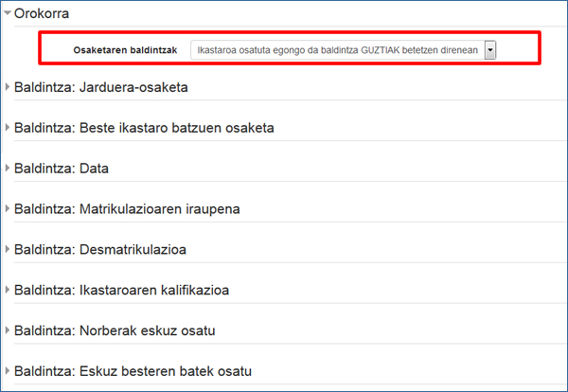This screenshot has height=392, width=568.
Task: Expand Norberak eskuz osatu triangle icon
Action: click(8, 330)
